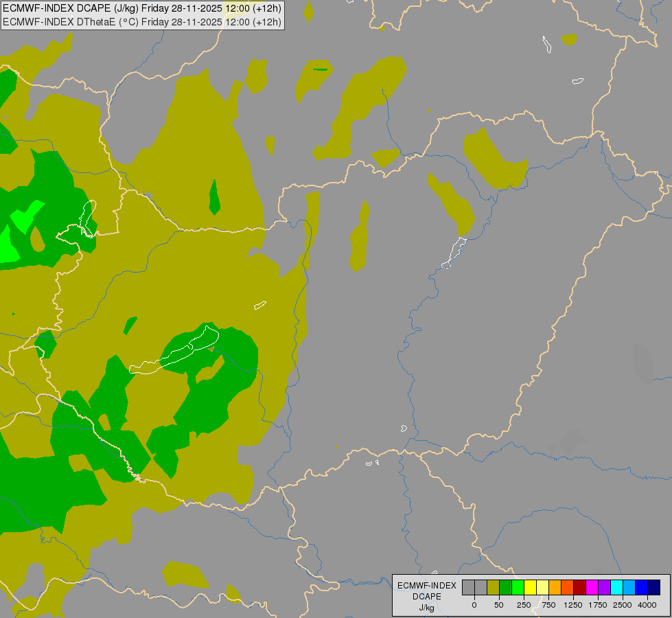Click the dark green legend swatch
This screenshot has width=672, height=618.
pos(505,588)
